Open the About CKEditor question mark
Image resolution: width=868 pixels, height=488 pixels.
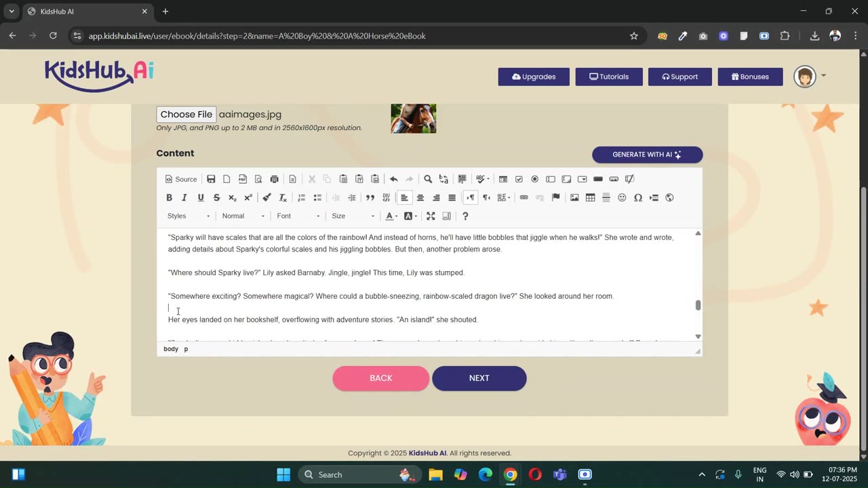click(x=465, y=216)
